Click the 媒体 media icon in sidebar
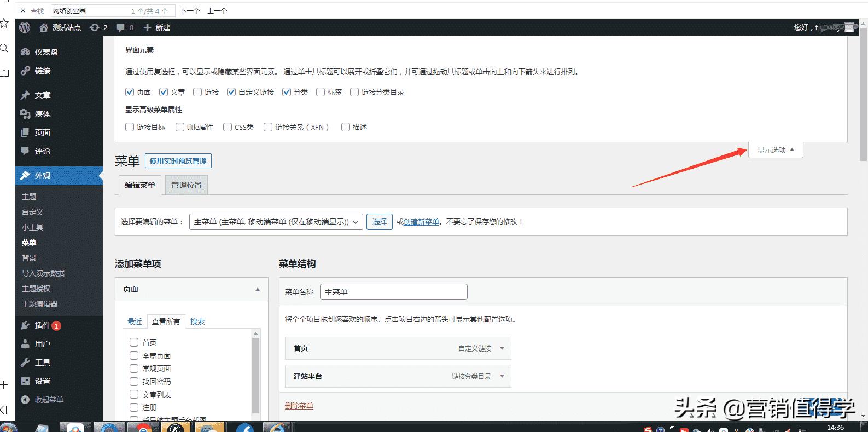This screenshot has height=432, width=868. pyautogui.click(x=25, y=114)
